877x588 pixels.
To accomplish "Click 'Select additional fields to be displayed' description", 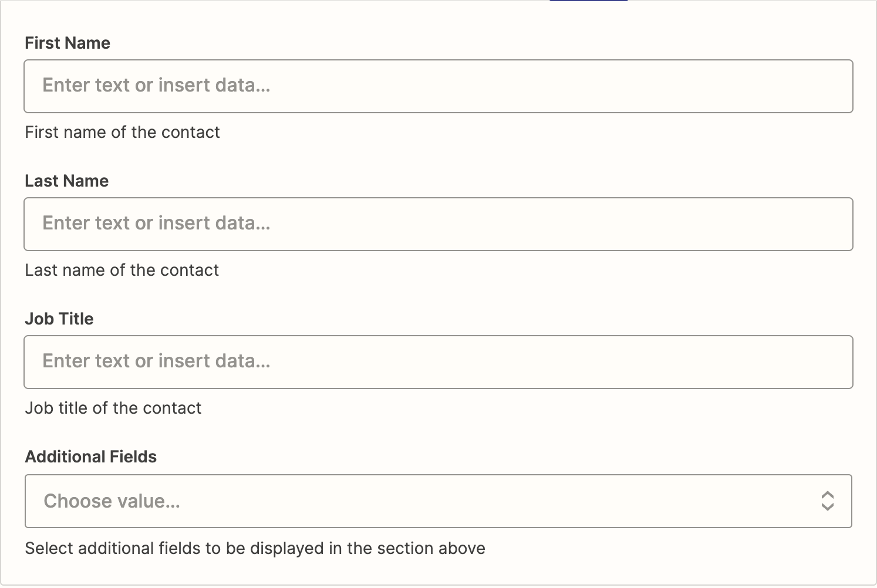I will pos(255,548).
